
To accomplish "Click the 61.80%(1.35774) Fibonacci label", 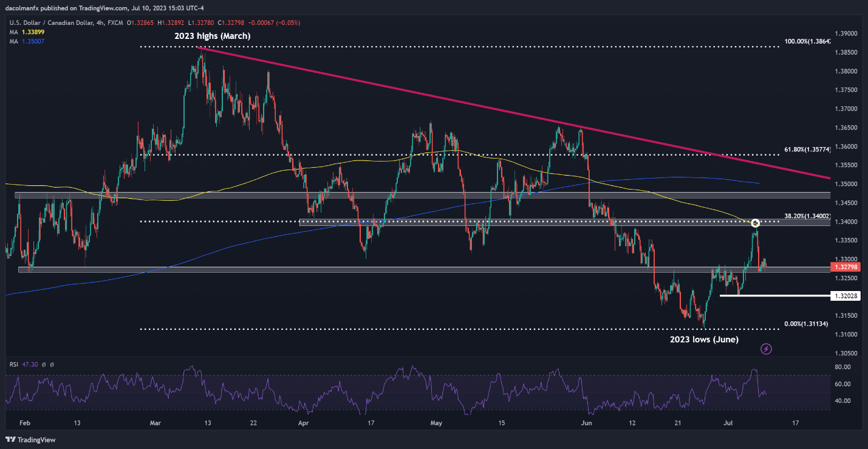I will (x=806, y=148).
